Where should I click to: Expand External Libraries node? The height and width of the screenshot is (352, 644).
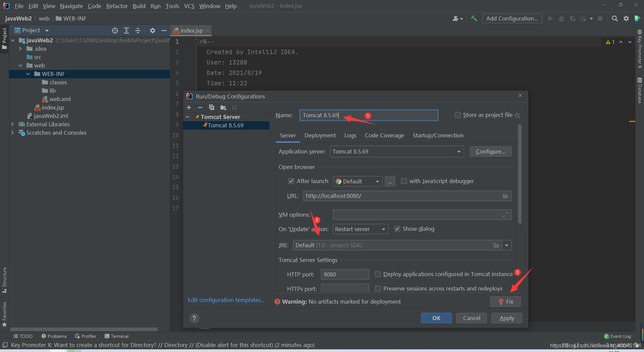[12, 124]
